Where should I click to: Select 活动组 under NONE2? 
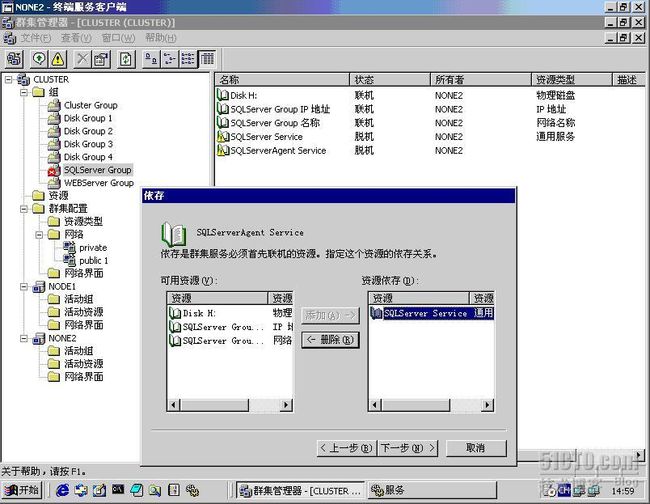[79, 351]
